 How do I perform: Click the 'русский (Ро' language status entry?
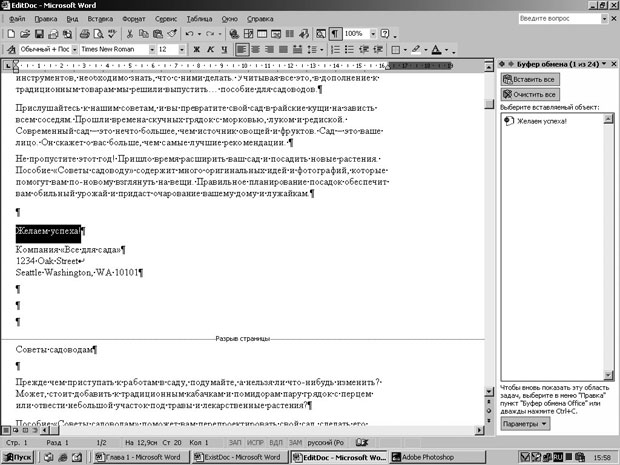click(x=325, y=442)
